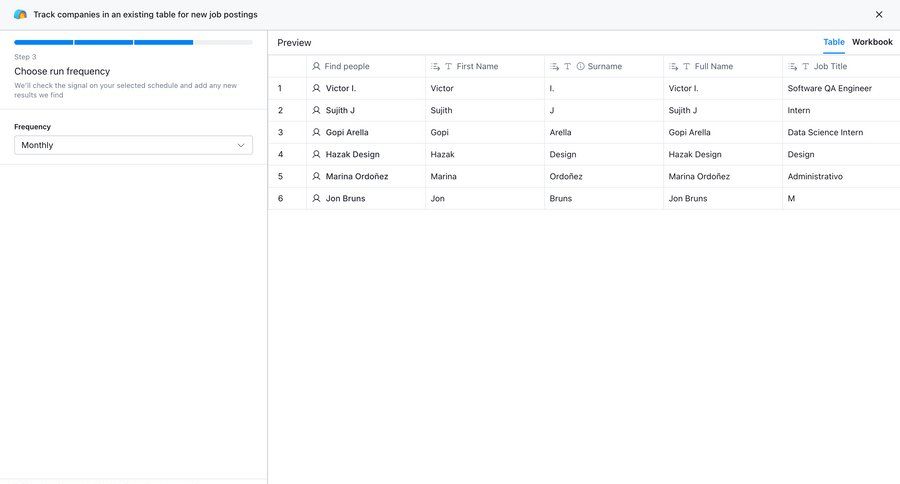Click the Find people column header
900x484 pixels.
point(366,66)
